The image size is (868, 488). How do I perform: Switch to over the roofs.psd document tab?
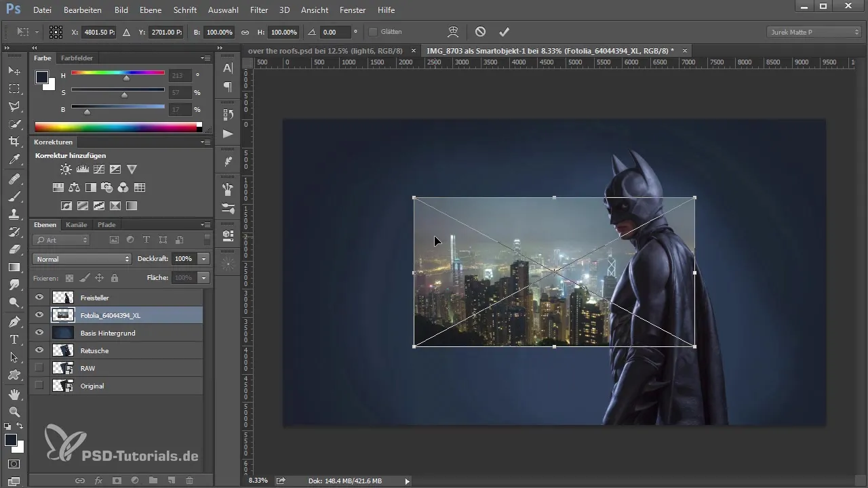(x=325, y=51)
